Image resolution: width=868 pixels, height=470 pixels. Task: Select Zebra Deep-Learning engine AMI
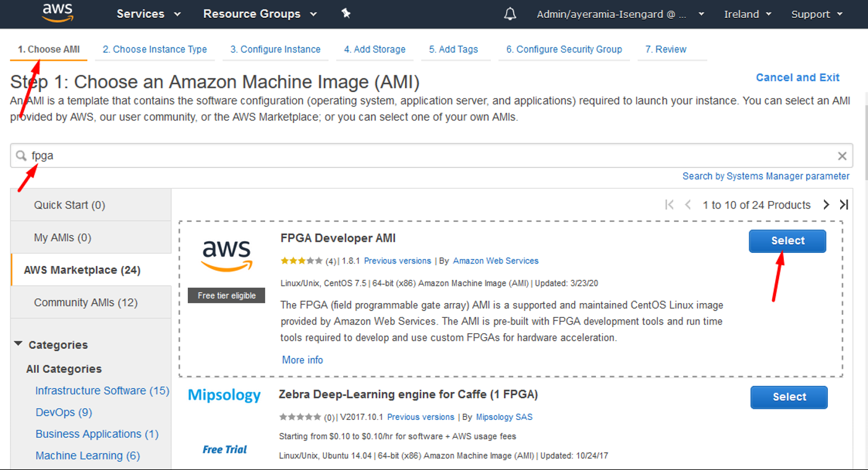(789, 397)
